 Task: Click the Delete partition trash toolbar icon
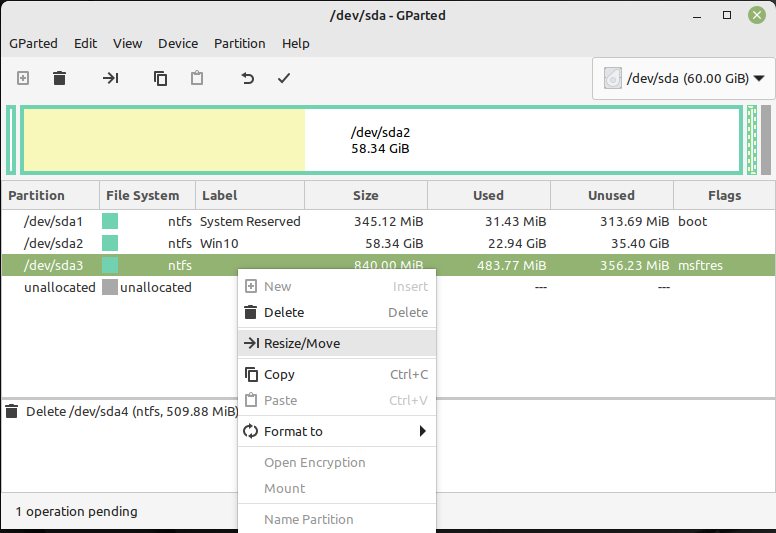pyautogui.click(x=59, y=78)
